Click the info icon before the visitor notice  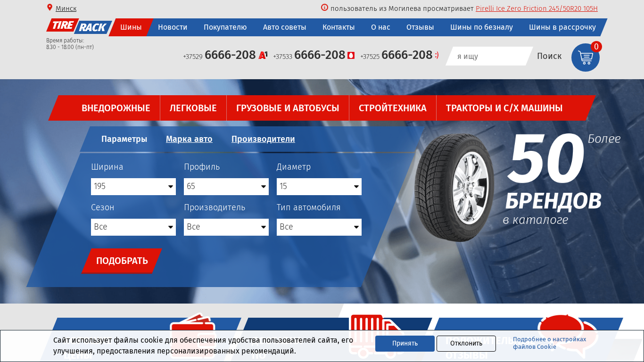pyautogui.click(x=324, y=8)
